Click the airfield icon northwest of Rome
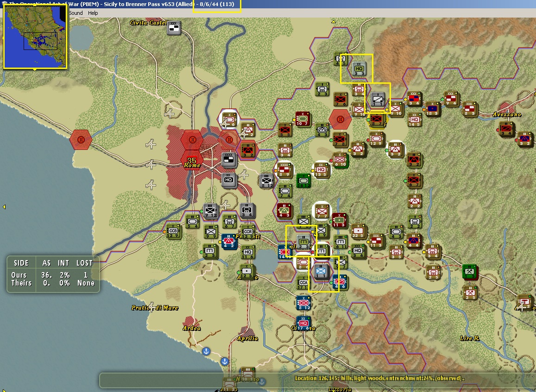The width and height of the screenshot is (536, 392). pos(170,113)
